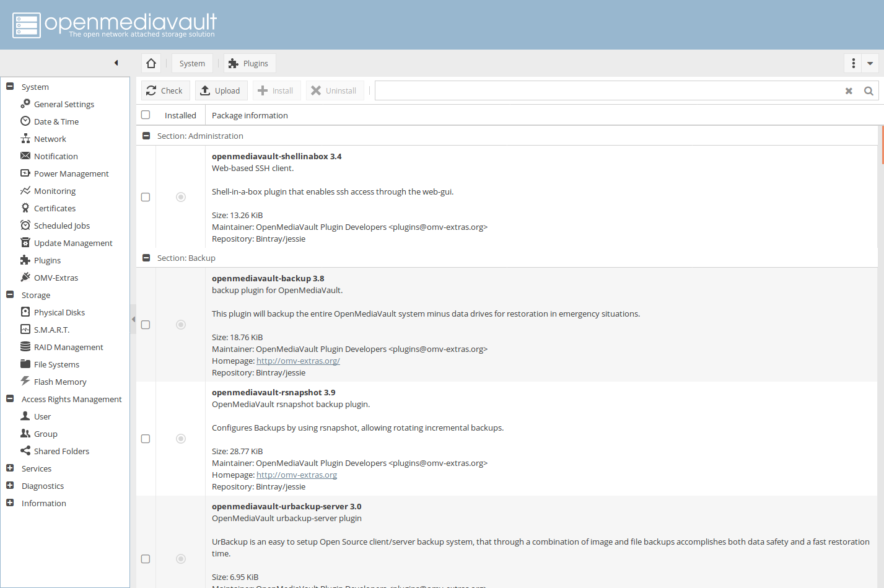
Task: Select all plugins with header checkbox
Action: tap(146, 115)
